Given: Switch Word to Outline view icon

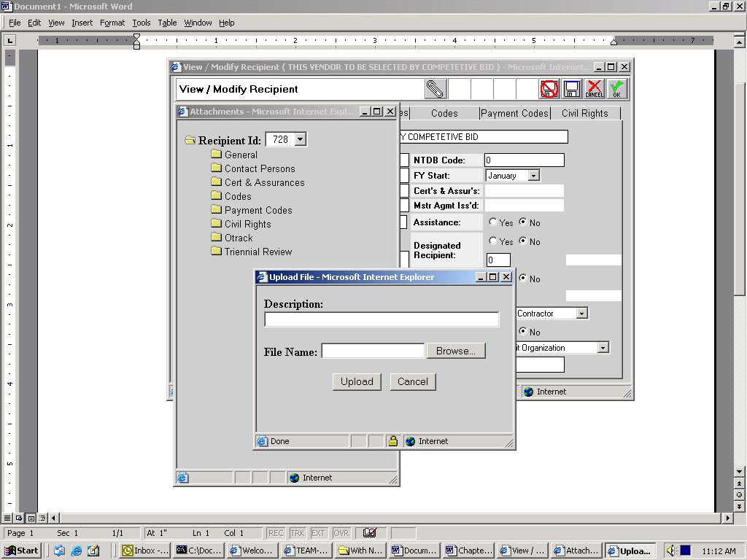Looking at the screenshot, I should 42,518.
